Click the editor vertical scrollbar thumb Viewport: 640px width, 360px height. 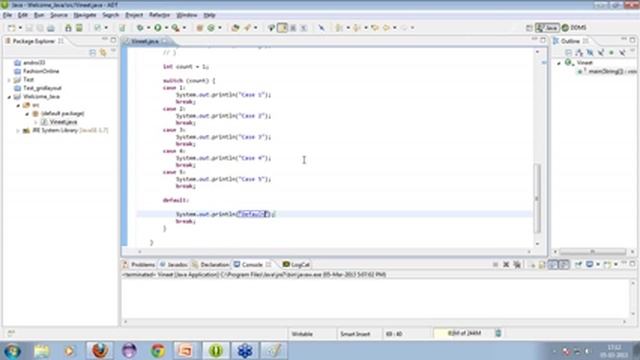click(537, 198)
